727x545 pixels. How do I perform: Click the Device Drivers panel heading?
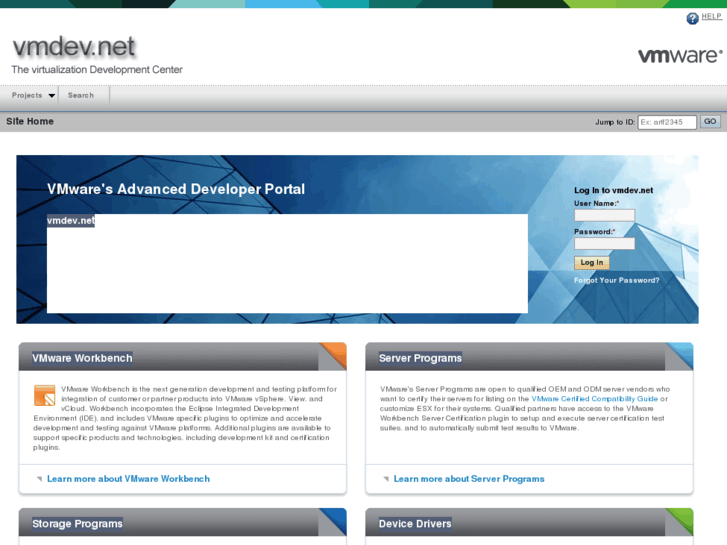tap(415, 524)
